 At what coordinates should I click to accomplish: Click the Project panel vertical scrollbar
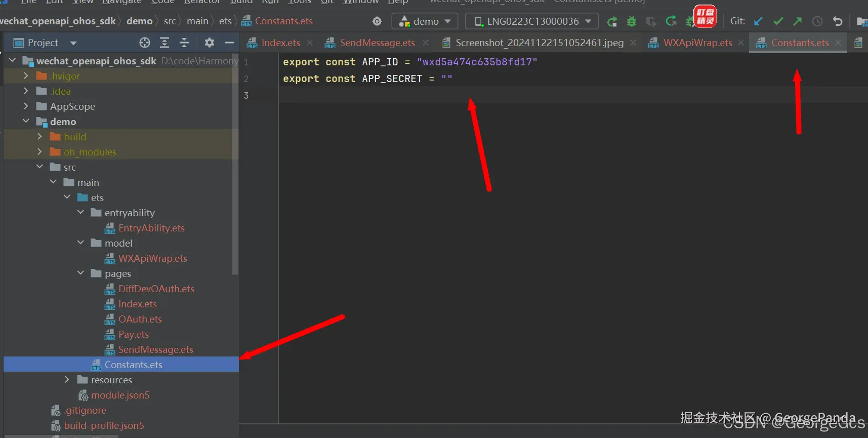(x=235, y=165)
